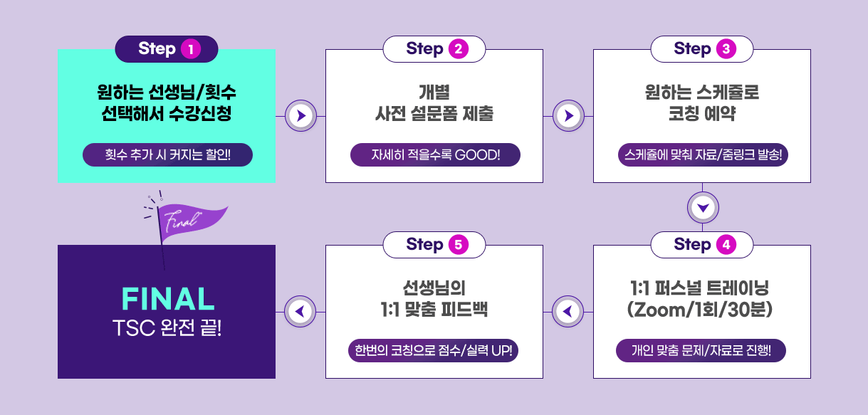Click the arrow between Step 2 and Step 3
The image size is (868, 415).
point(568,115)
